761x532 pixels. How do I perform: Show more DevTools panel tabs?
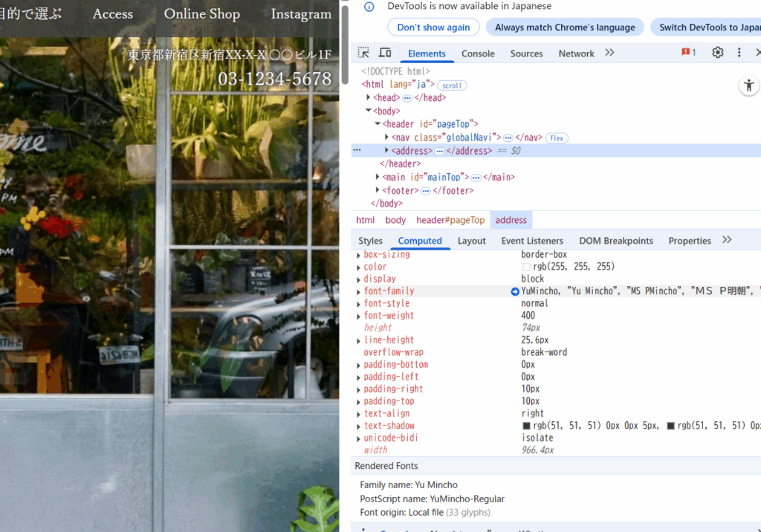609,53
